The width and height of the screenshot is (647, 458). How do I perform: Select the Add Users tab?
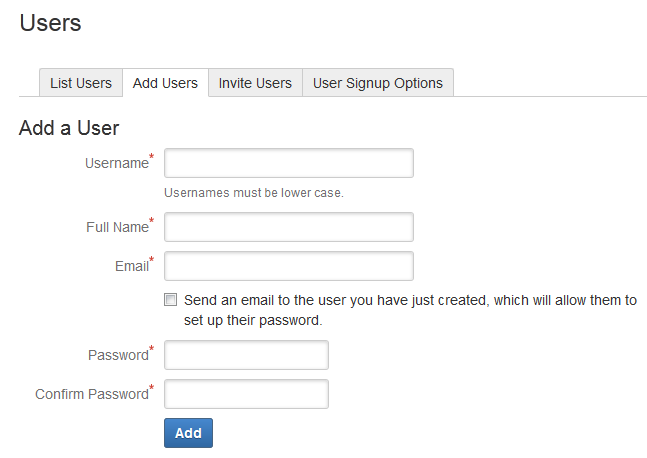165,83
